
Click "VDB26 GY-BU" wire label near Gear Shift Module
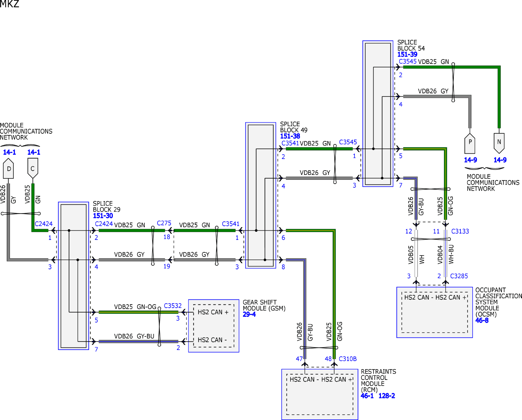(x=134, y=336)
